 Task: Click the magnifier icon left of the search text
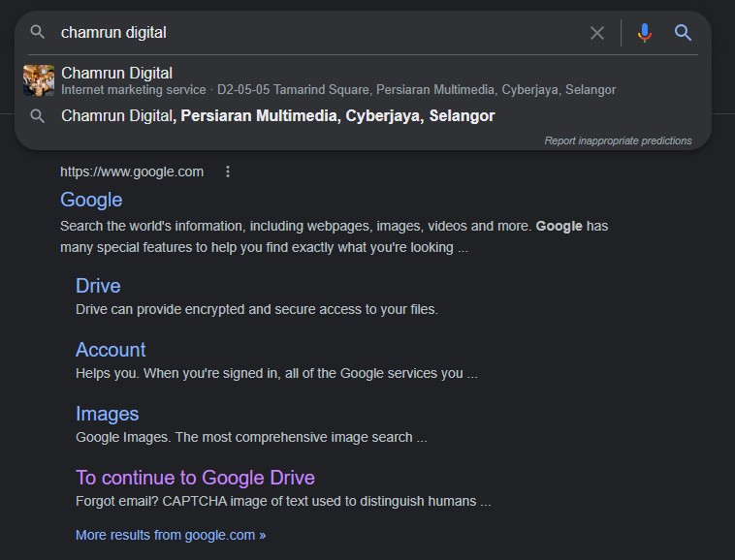(x=38, y=32)
